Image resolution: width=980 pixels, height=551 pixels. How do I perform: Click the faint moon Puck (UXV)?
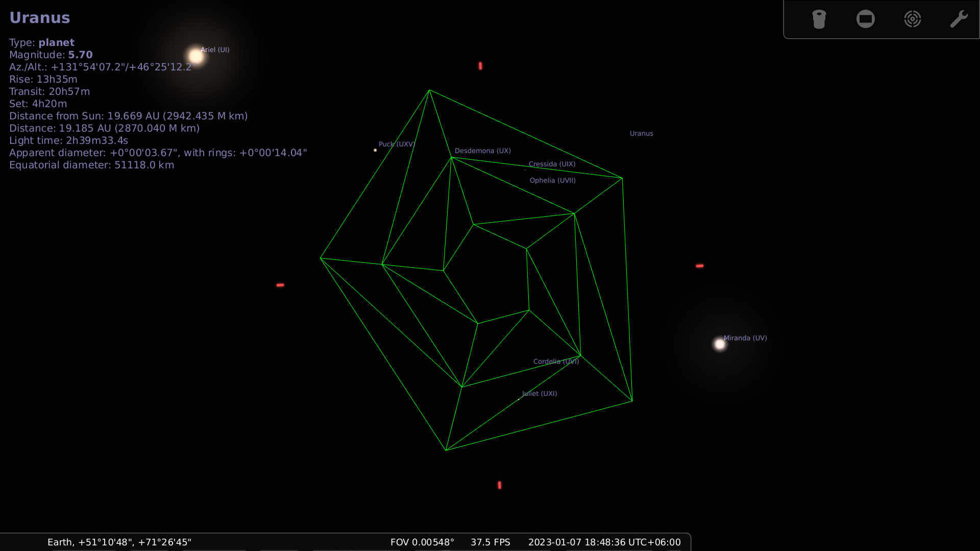[x=376, y=149]
